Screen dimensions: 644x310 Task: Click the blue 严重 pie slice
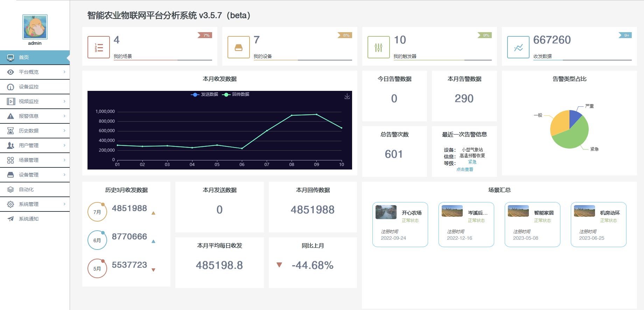574,117
